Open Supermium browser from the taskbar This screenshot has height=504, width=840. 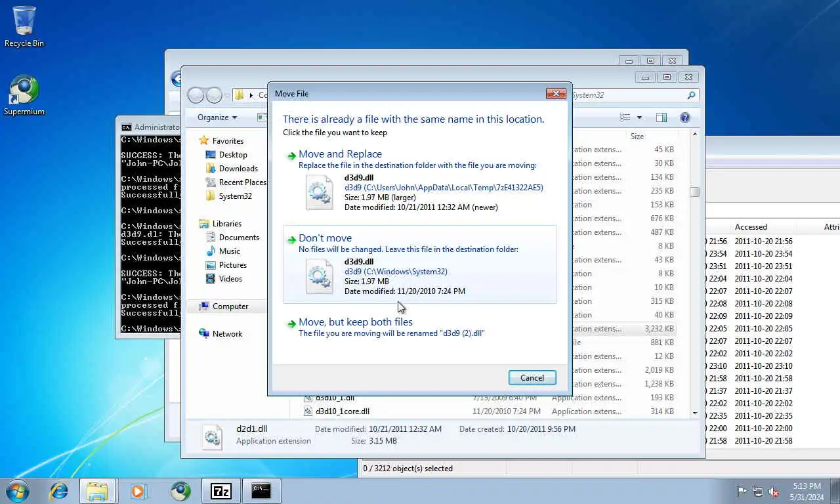(180, 491)
